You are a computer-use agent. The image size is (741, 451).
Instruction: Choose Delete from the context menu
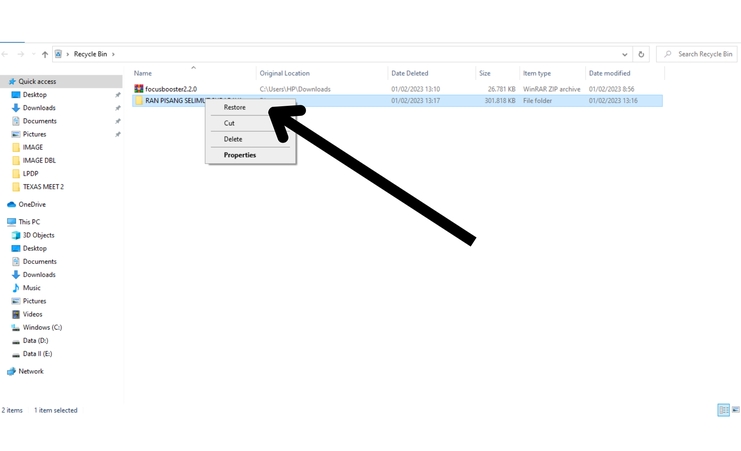(233, 139)
